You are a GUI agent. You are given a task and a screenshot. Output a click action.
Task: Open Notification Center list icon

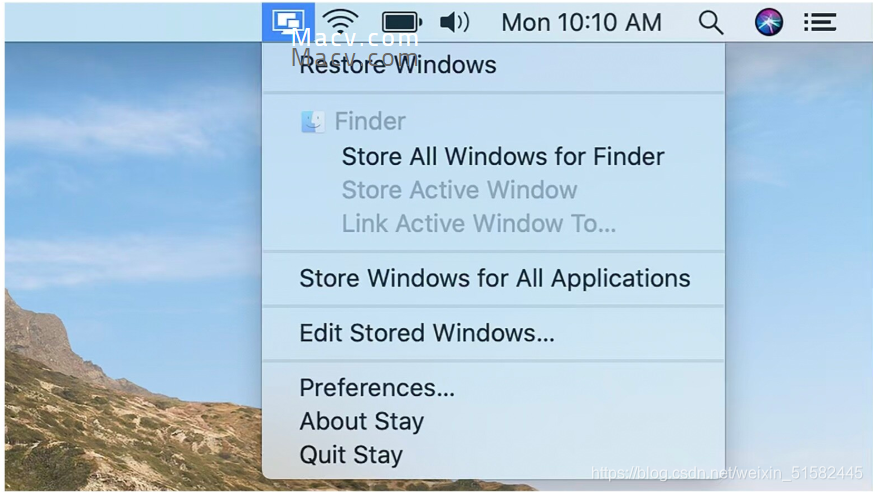click(820, 22)
